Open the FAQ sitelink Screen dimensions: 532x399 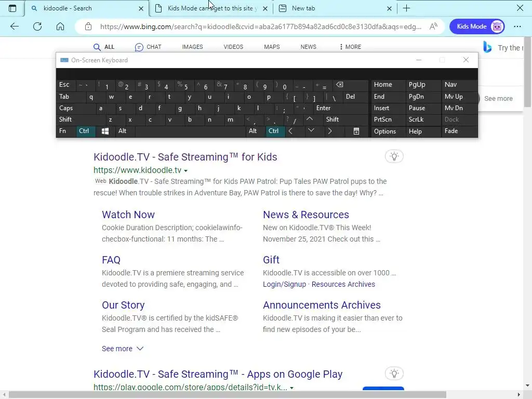111,260
